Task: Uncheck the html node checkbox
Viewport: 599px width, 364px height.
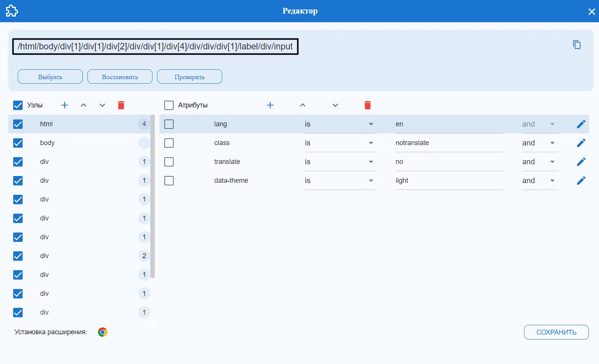Action: click(x=18, y=124)
